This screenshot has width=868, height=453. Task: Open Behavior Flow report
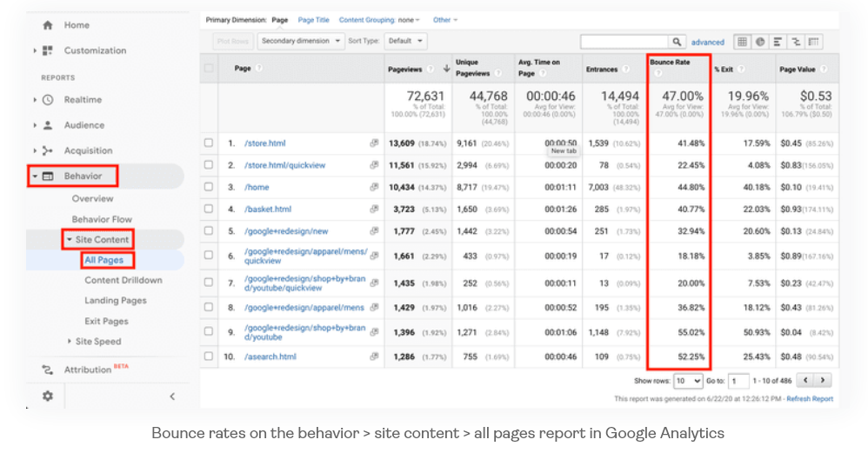pos(102,219)
